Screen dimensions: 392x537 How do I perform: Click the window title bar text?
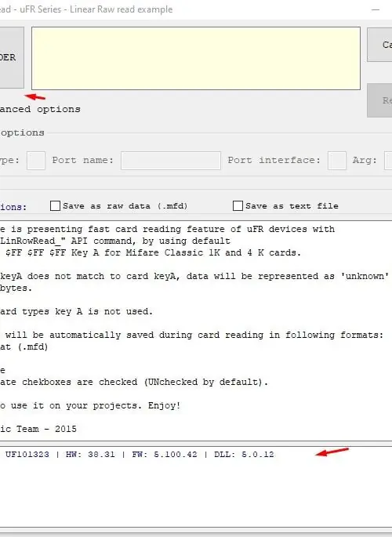click(86, 9)
